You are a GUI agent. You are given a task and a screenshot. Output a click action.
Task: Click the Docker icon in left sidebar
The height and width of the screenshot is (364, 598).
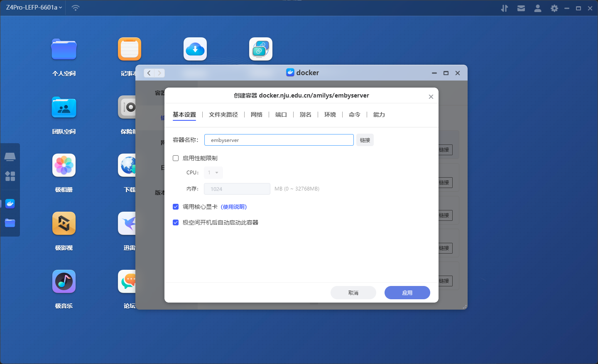point(10,203)
